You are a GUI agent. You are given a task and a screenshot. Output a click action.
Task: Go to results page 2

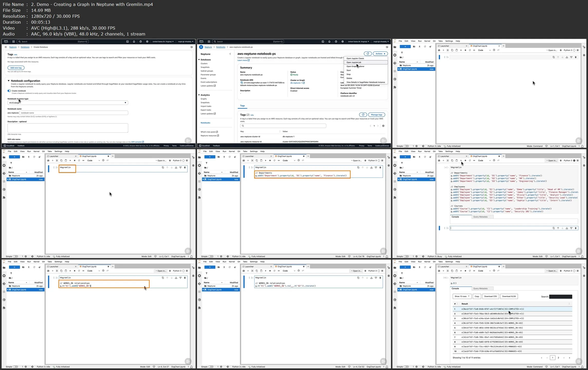[x=558, y=358]
